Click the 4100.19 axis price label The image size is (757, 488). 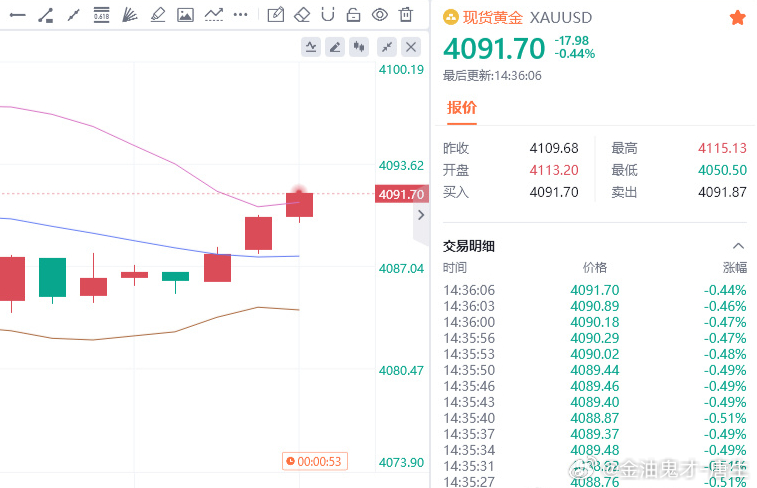tap(401, 70)
